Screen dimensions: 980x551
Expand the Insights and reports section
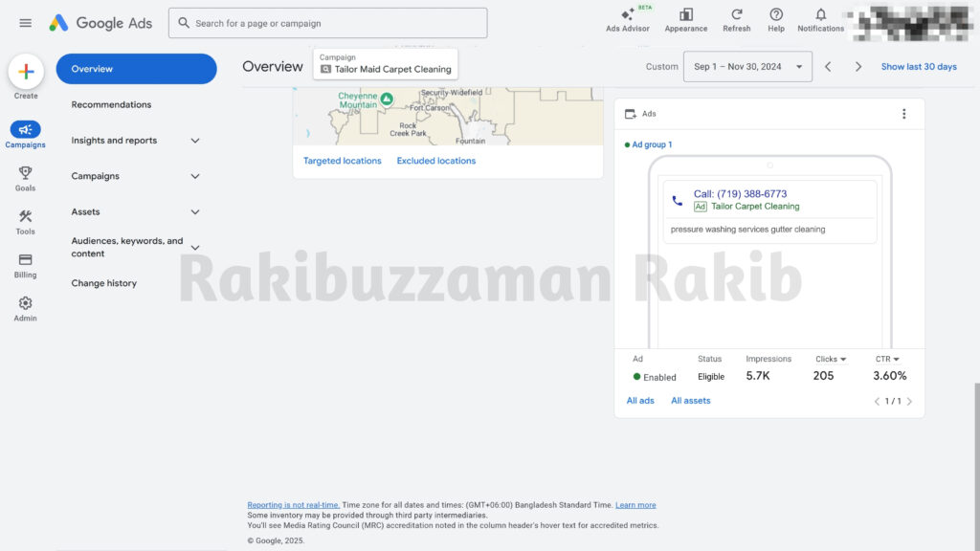point(134,141)
